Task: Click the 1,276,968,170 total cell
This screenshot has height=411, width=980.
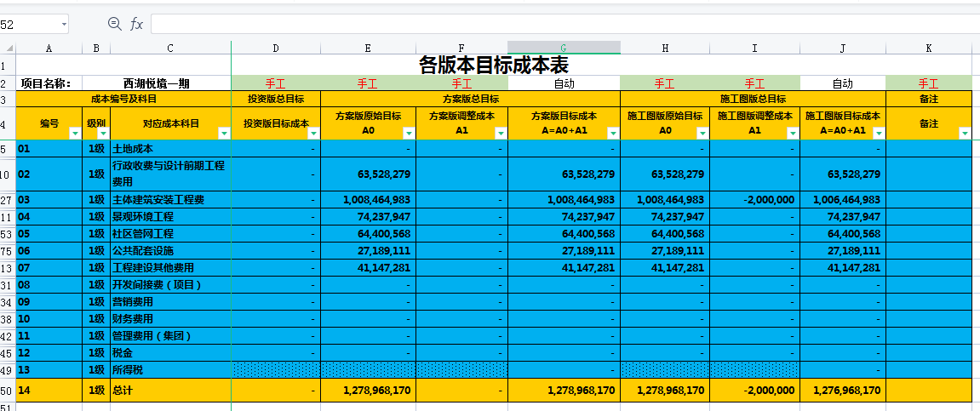Action: pyautogui.click(x=843, y=391)
